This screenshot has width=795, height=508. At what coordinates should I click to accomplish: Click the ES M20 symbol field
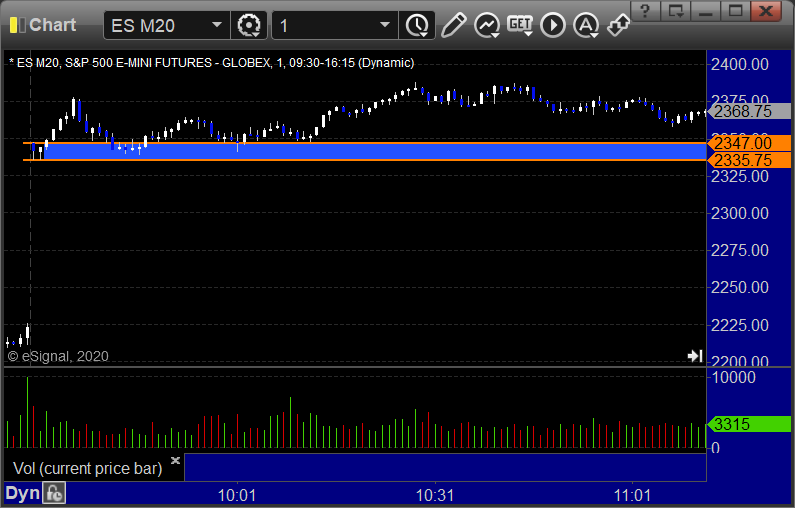166,25
